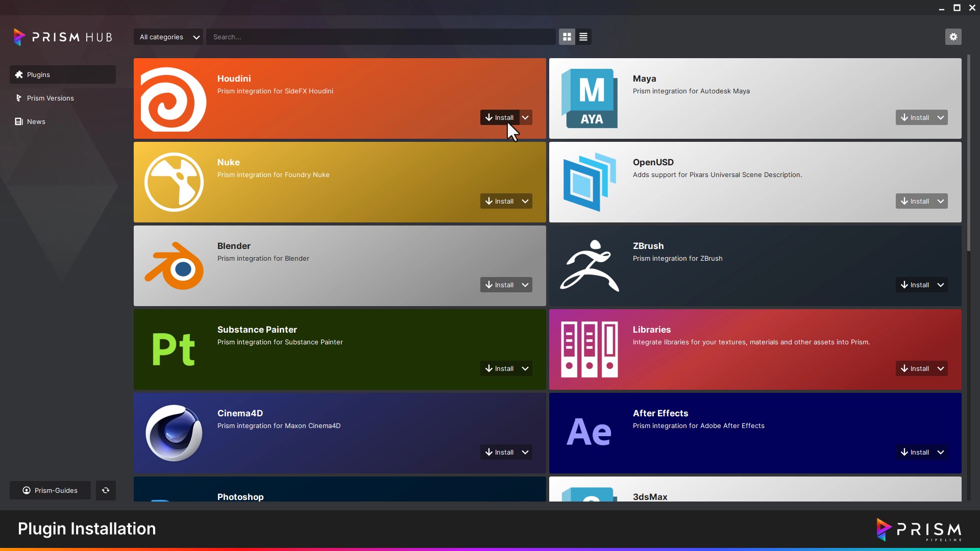Screen dimensions: 980x551
Task: Click the Blender logo icon
Action: coord(174,266)
